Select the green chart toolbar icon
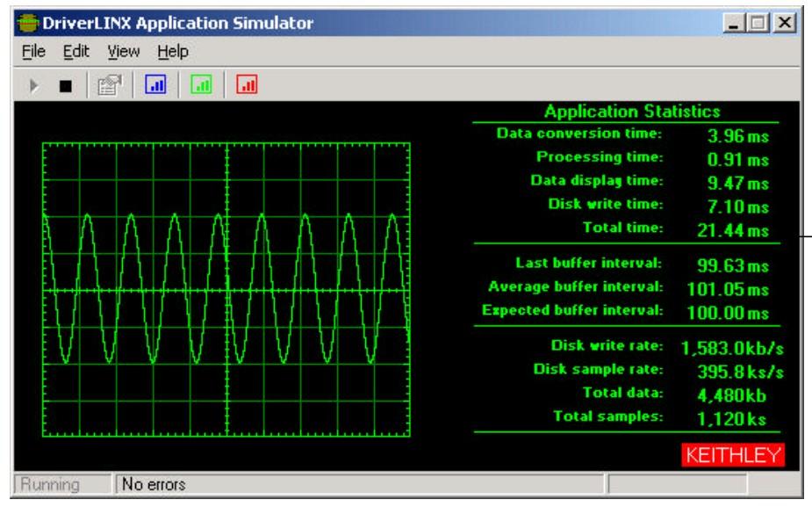 (201, 84)
